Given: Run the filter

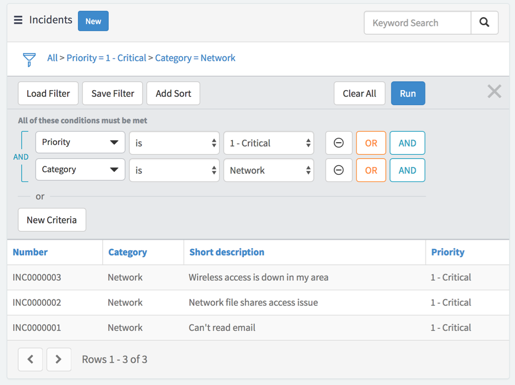Looking at the screenshot, I should coord(408,93).
